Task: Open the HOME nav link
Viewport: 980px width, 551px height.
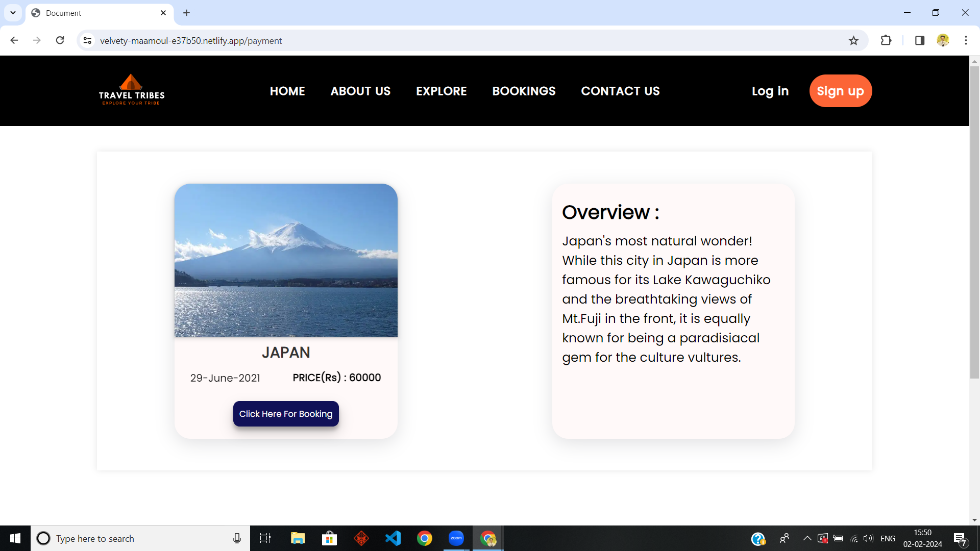Action: 287,91
